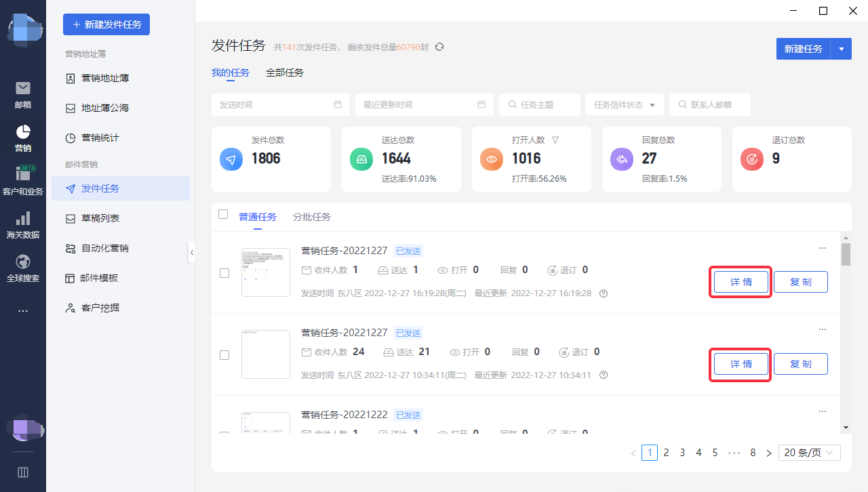Go to page 8 of task list
Screen dimensions: 868x492
pos(753,453)
